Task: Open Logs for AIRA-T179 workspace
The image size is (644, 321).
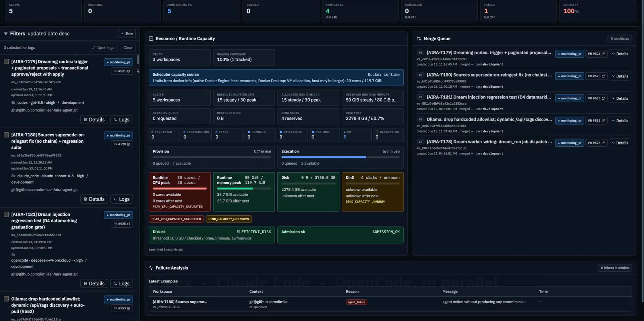Action: [x=122, y=120]
